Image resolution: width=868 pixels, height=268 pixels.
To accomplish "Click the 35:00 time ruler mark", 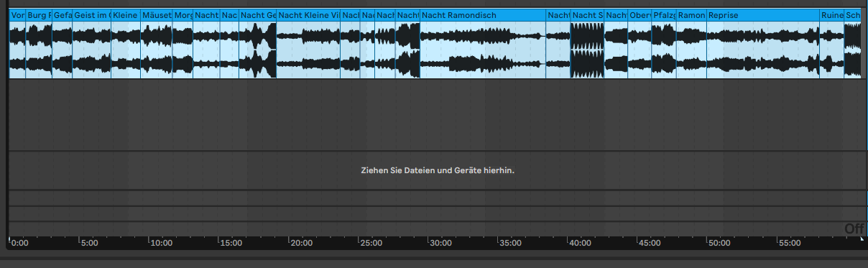I will click(509, 244).
